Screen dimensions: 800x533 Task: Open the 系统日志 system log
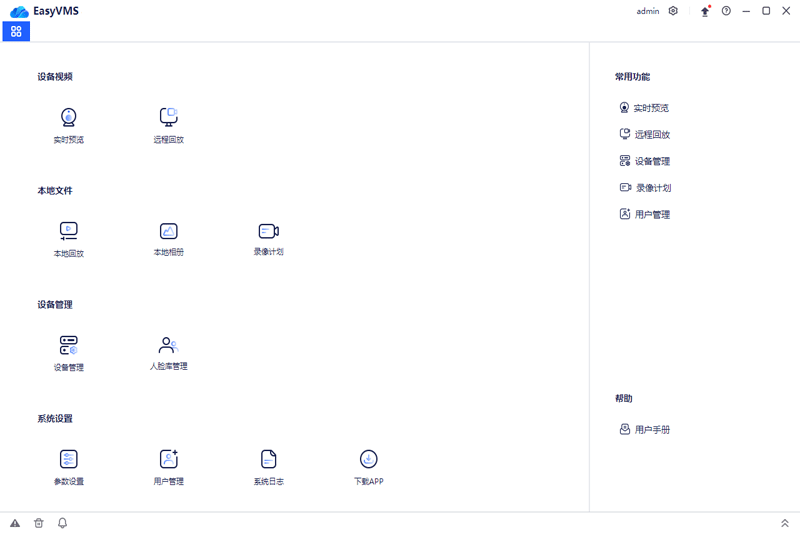(x=268, y=459)
